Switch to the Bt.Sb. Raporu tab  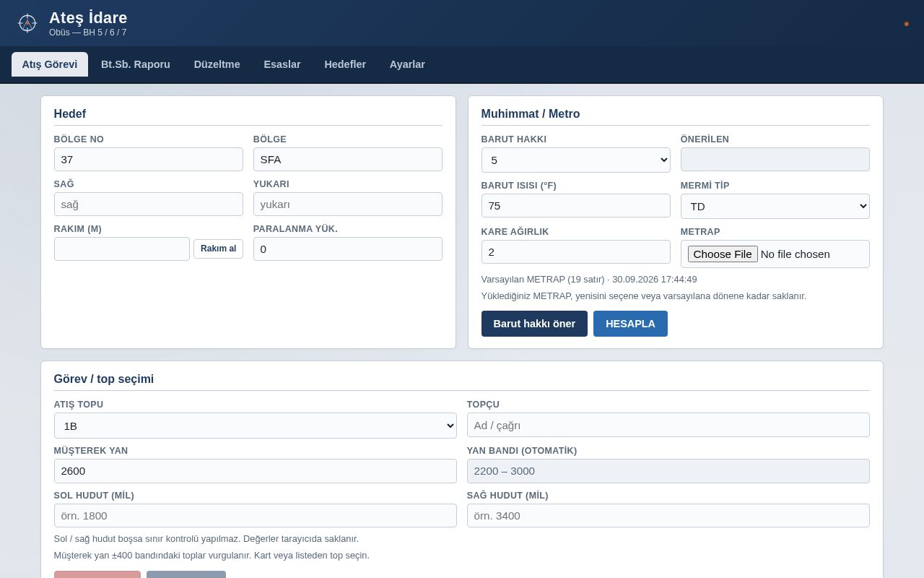click(x=136, y=64)
